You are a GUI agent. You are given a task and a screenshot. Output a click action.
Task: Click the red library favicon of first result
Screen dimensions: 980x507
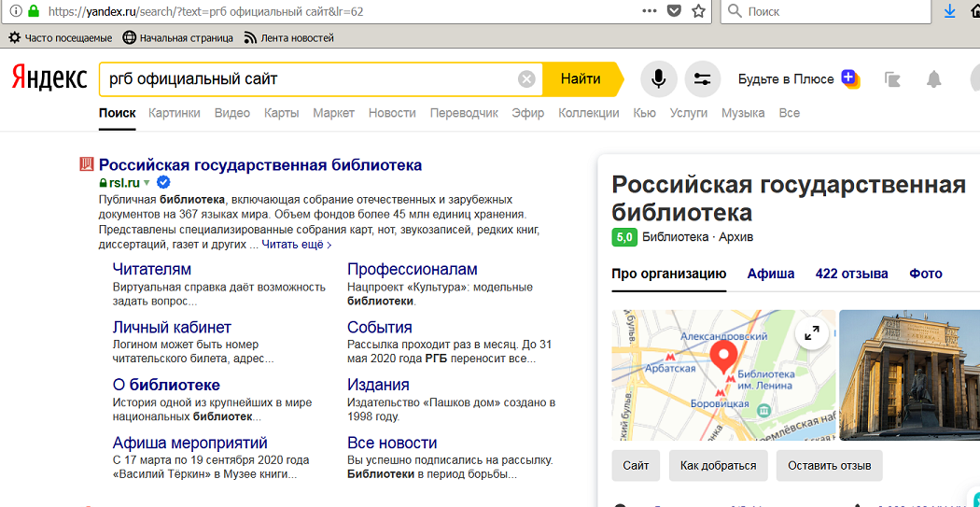(86, 164)
